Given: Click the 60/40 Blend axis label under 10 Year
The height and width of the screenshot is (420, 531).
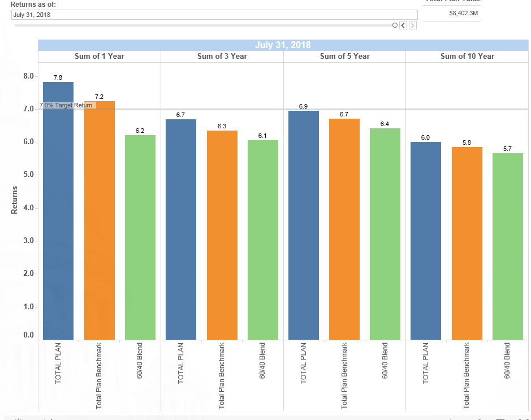Looking at the screenshot, I should pos(507,361).
